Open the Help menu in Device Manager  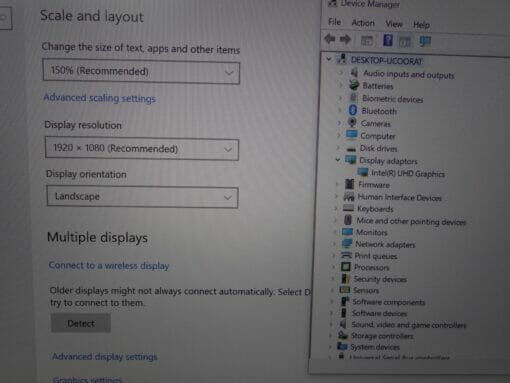(x=421, y=25)
